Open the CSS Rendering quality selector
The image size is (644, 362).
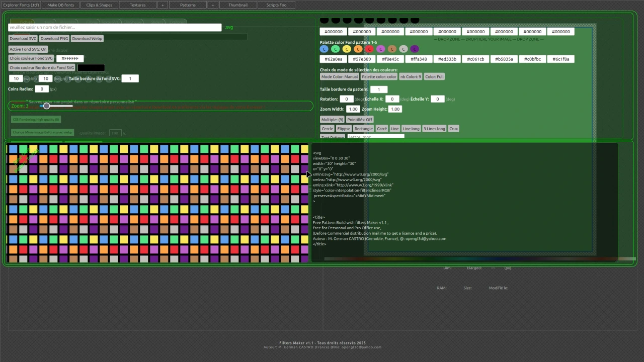35,119
